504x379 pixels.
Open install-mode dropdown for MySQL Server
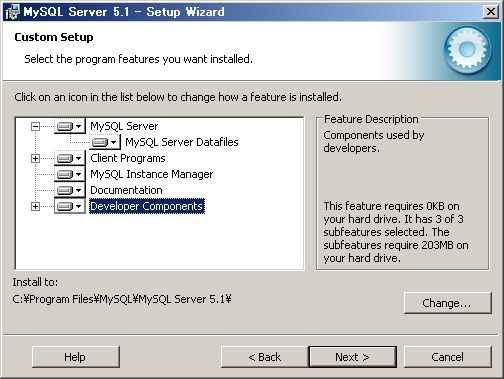tap(70, 126)
